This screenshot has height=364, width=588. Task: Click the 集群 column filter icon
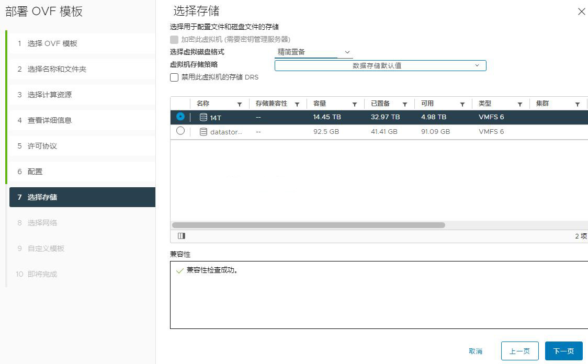pyautogui.click(x=578, y=104)
